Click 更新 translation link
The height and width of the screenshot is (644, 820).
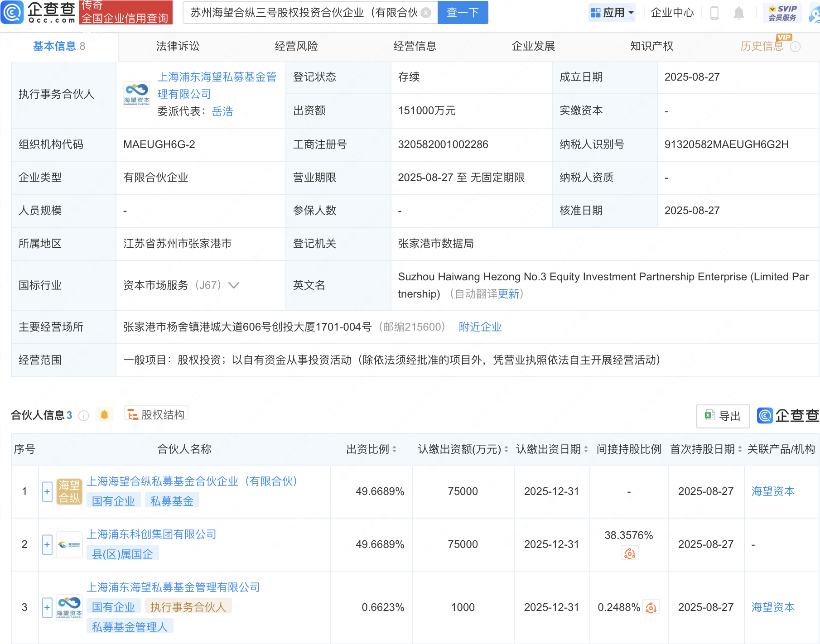point(508,294)
